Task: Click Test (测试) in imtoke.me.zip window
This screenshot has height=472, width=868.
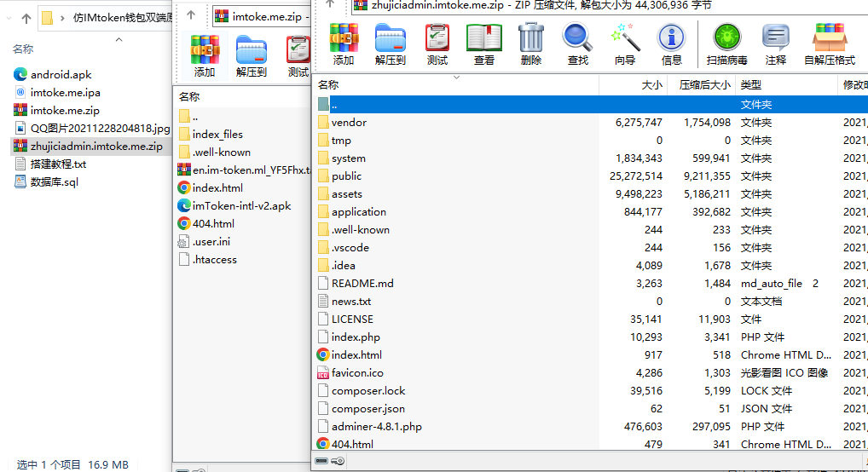Action: click(x=298, y=56)
